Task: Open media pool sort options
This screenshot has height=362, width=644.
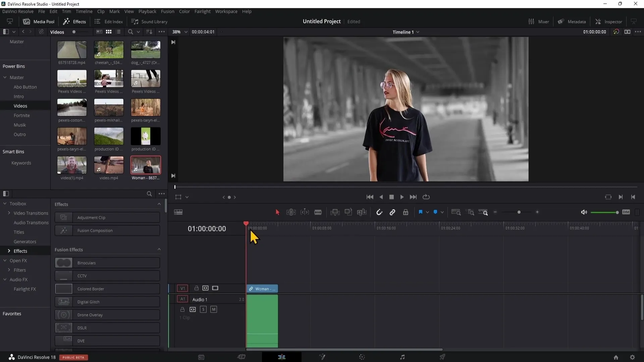Action: [149, 32]
